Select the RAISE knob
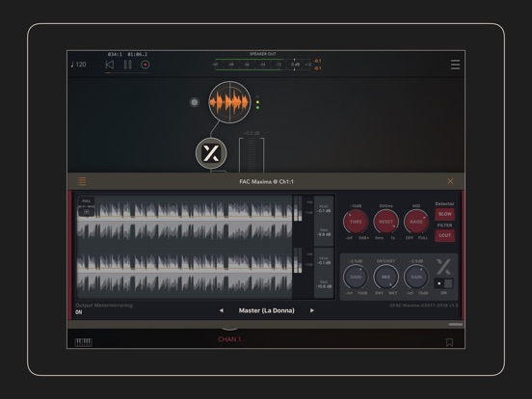 tap(416, 222)
